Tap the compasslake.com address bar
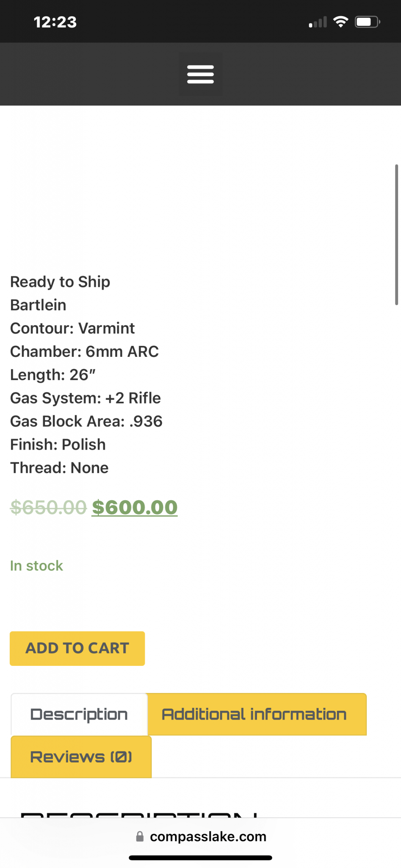 (x=201, y=836)
